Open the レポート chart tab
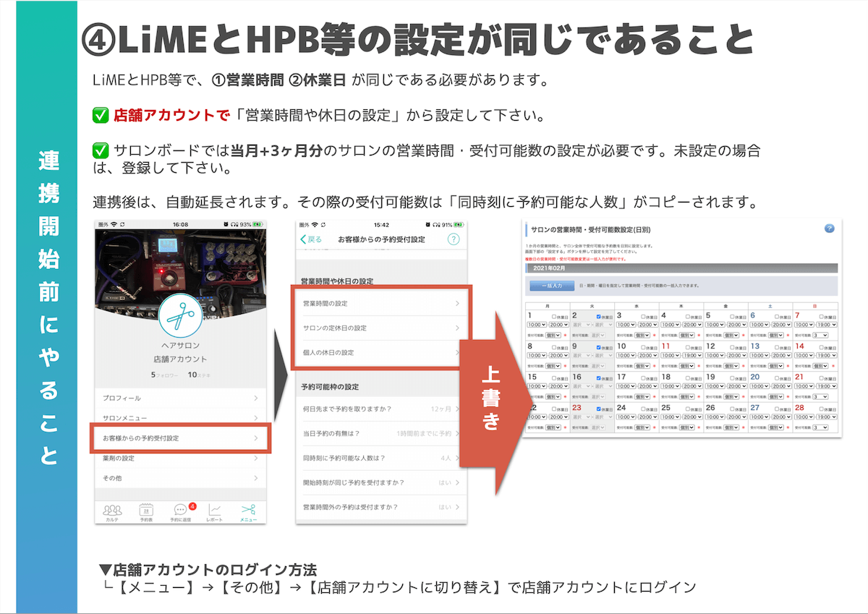The width and height of the screenshot is (868, 614). coord(215,513)
